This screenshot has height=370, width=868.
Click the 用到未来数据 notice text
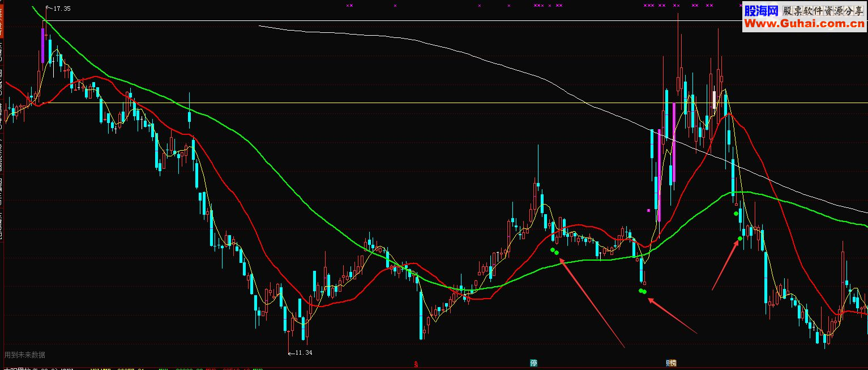[x=25, y=355]
